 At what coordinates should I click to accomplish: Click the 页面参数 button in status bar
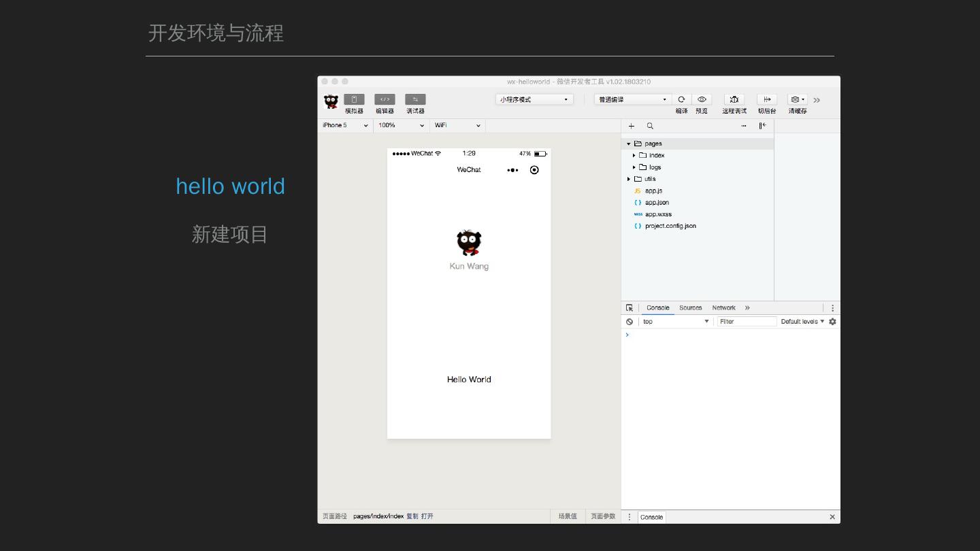[603, 516]
